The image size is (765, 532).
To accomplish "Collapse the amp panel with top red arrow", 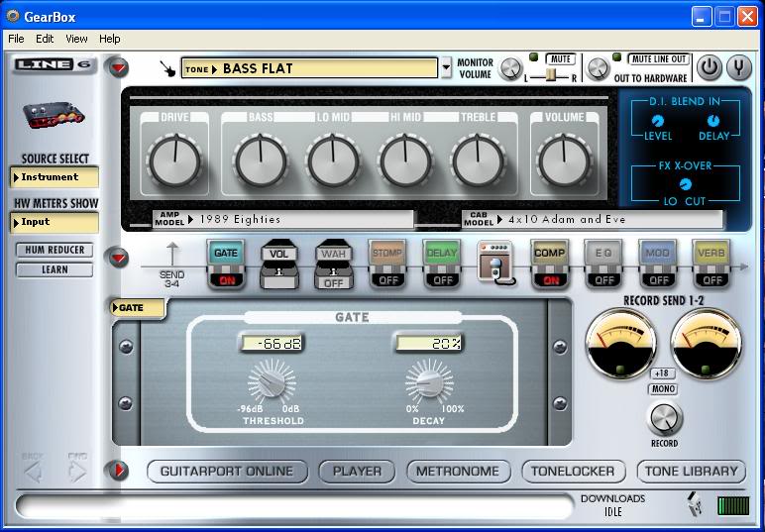I will click(118, 67).
